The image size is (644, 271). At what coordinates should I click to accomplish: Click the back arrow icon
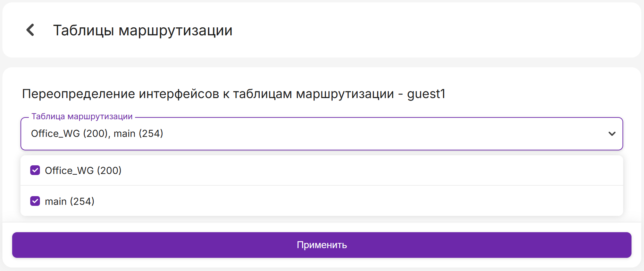tap(31, 30)
